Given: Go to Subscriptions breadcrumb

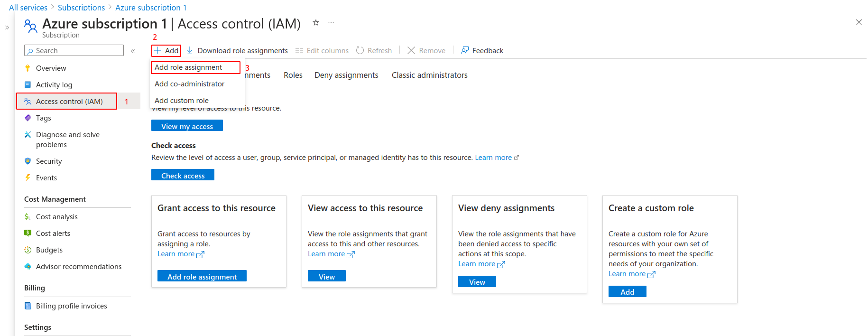Looking at the screenshot, I should point(81,7).
